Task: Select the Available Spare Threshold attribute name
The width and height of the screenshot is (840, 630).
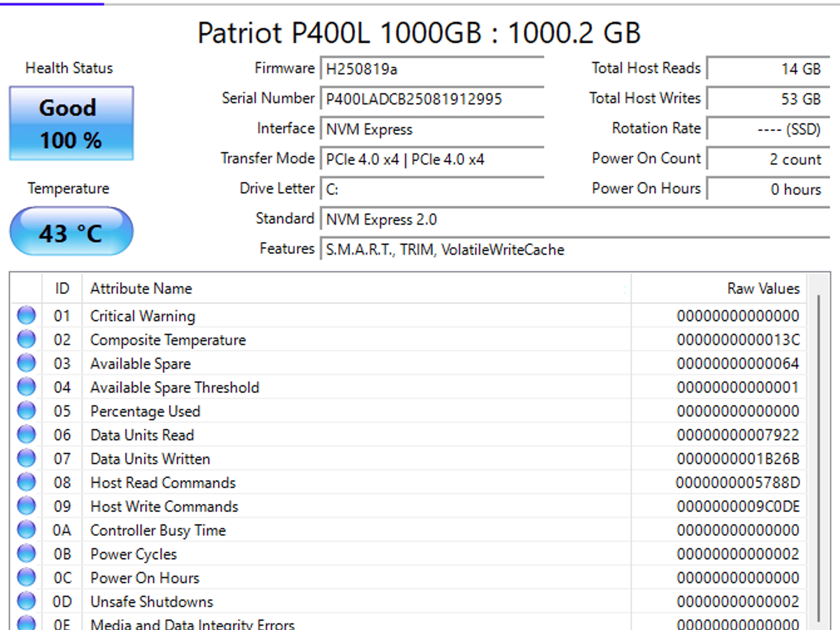Action: point(175,387)
